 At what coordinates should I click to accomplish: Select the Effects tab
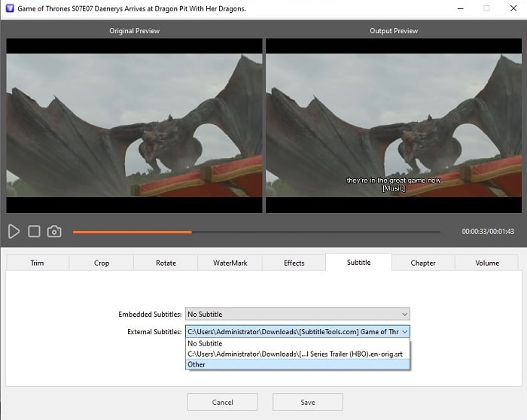click(294, 263)
